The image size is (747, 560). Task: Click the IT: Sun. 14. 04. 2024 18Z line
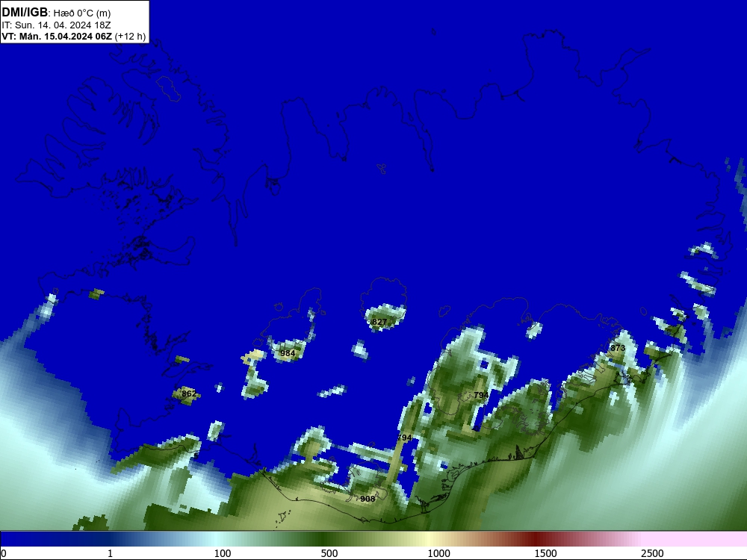click(56, 25)
